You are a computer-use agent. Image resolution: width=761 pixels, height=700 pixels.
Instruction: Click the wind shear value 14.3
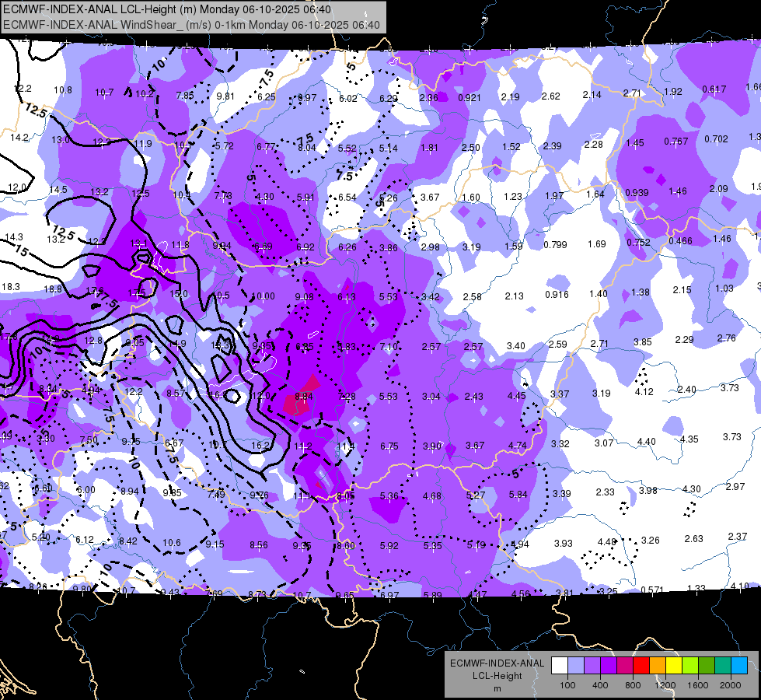[13, 237]
